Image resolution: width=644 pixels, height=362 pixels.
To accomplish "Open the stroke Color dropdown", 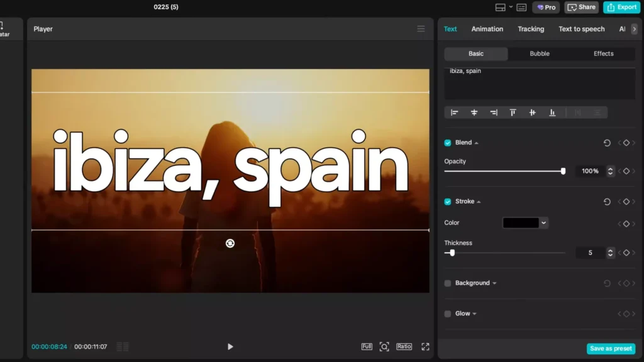I will (x=544, y=222).
